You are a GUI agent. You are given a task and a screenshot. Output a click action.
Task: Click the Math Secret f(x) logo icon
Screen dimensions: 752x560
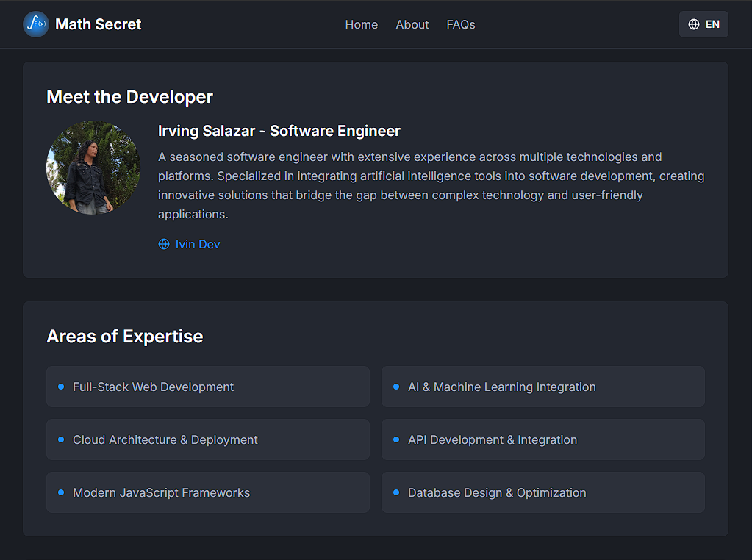click(36, 24)
